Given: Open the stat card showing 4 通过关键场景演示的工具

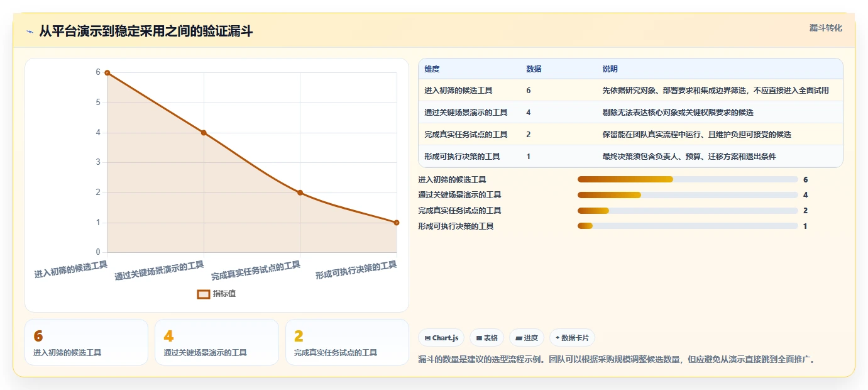Looking at the screenshot, I should pos(217,342).
